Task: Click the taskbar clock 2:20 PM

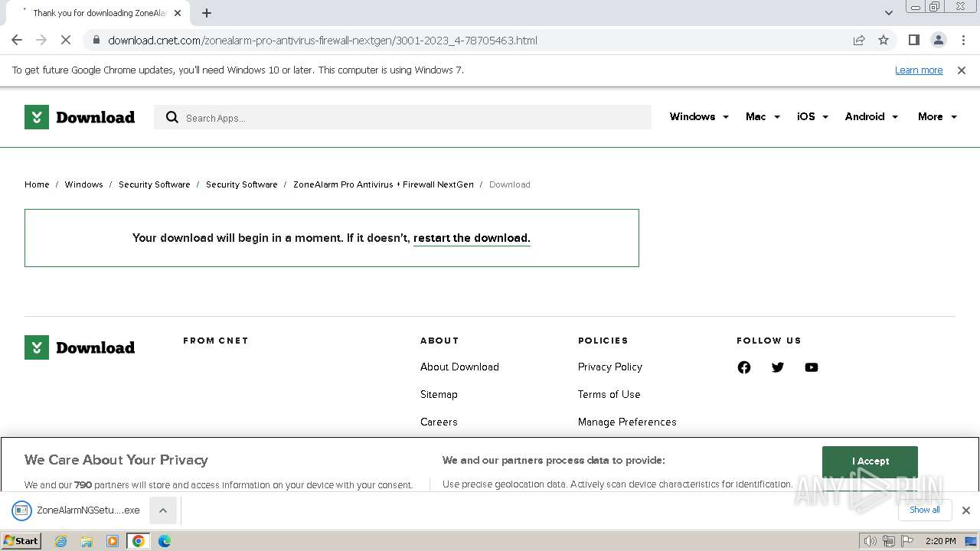Action: [x=941, y=541]
